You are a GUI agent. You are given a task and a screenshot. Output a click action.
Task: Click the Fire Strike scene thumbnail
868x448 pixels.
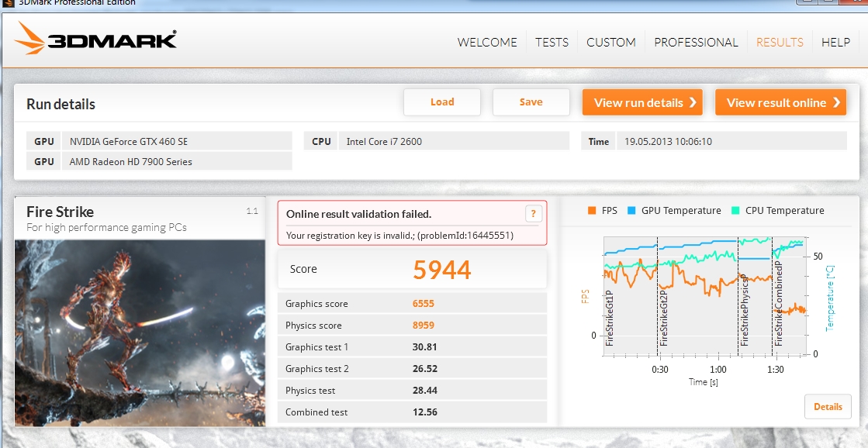pos(140,333)
